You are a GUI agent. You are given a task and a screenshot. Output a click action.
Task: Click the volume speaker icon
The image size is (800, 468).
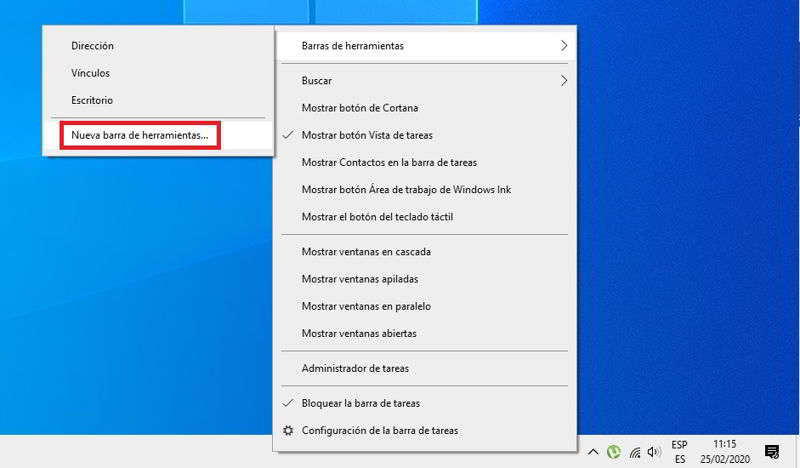pyautogui.click(x=654, y=452)
